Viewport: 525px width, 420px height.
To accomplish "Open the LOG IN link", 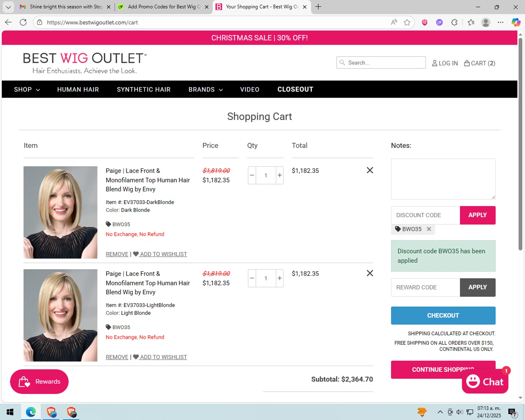I will pos(444,63).
